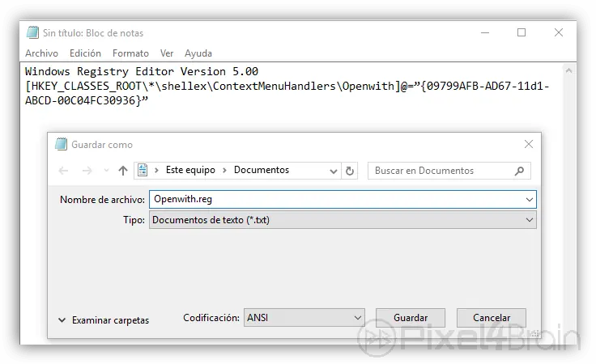Open the Tipo dropdown showing Documentos de texto
This screenshot has height=364, width=596.
[x=343, y=220]
